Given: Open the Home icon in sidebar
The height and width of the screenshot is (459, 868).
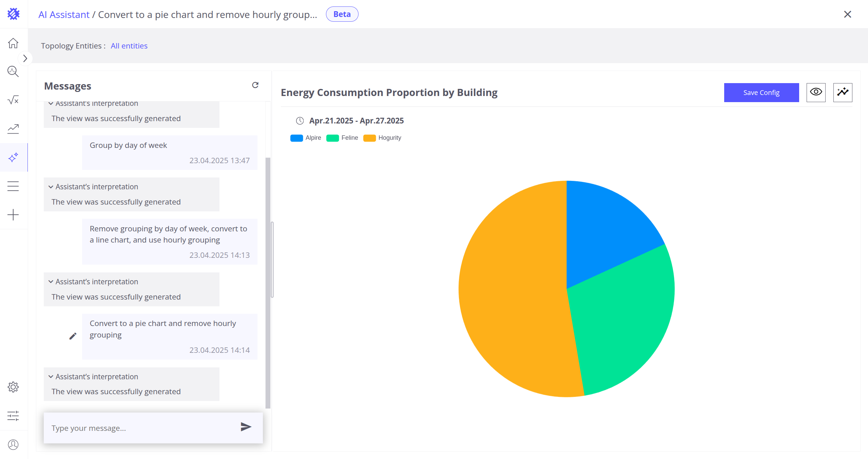Looking at the screenshot, I should click(13, 43).
